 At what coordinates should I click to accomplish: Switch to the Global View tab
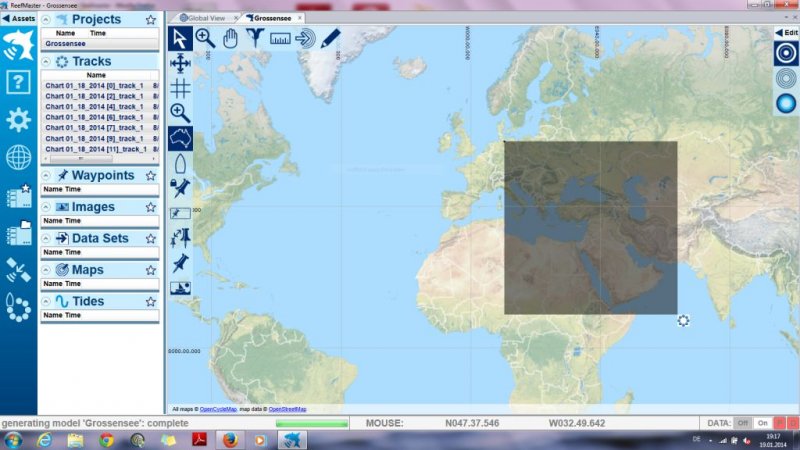pyautogui.click(x=205, y=18)
